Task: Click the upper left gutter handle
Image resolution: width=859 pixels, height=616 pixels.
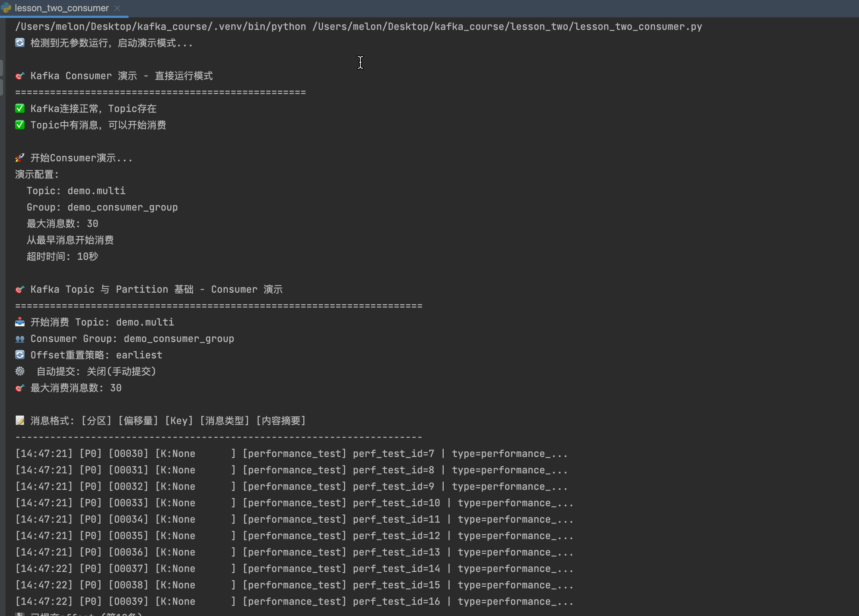Action: 1,68
